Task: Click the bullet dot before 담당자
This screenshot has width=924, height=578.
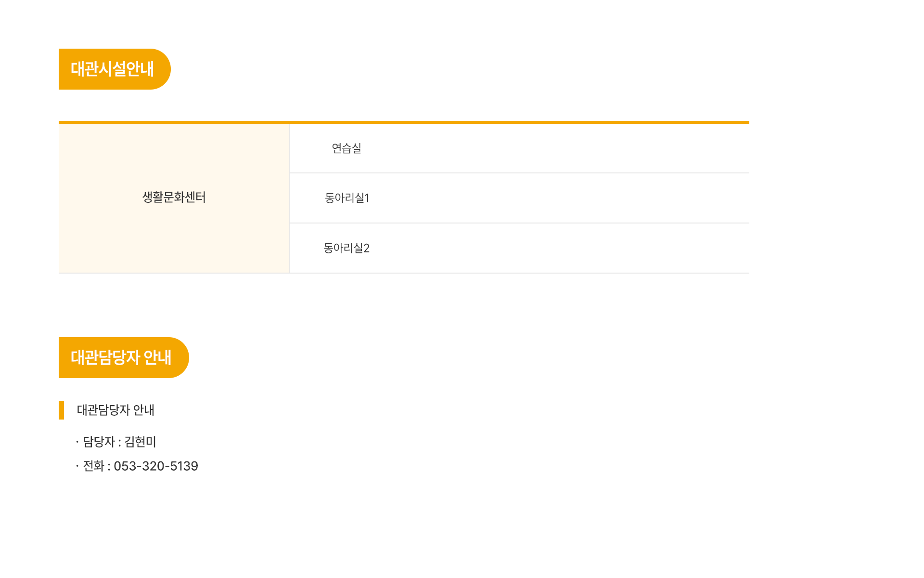Action: (x=77, y=442)
